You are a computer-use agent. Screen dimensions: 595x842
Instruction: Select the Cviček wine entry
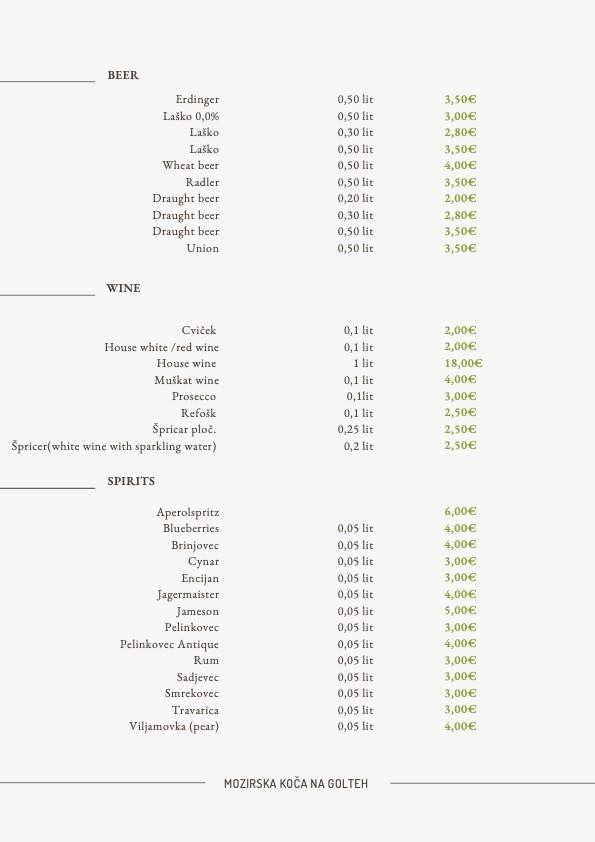click(x=199, y=330)
